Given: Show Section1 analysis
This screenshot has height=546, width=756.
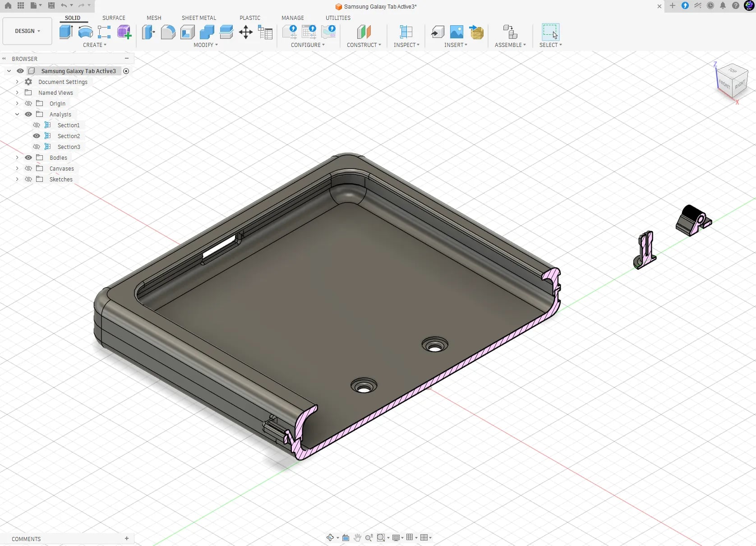Looking at the screenshot, I should [37, 125].
